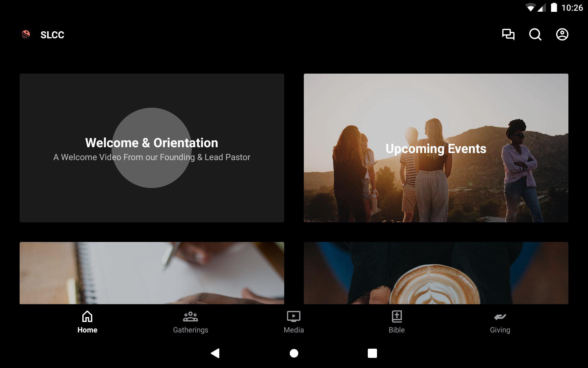588x368 pixels.
Task: Open the recent apps square button
Action: coord(372,353)
